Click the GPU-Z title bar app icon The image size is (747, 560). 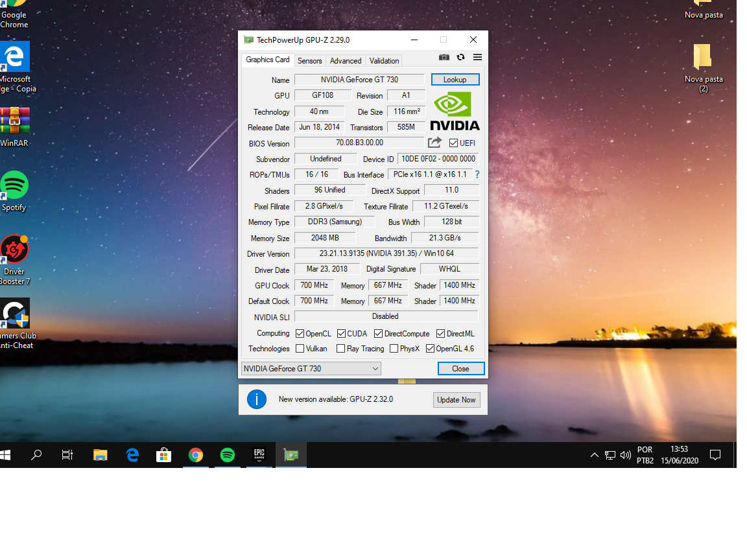pyautogui.click(x=248, y=40)
